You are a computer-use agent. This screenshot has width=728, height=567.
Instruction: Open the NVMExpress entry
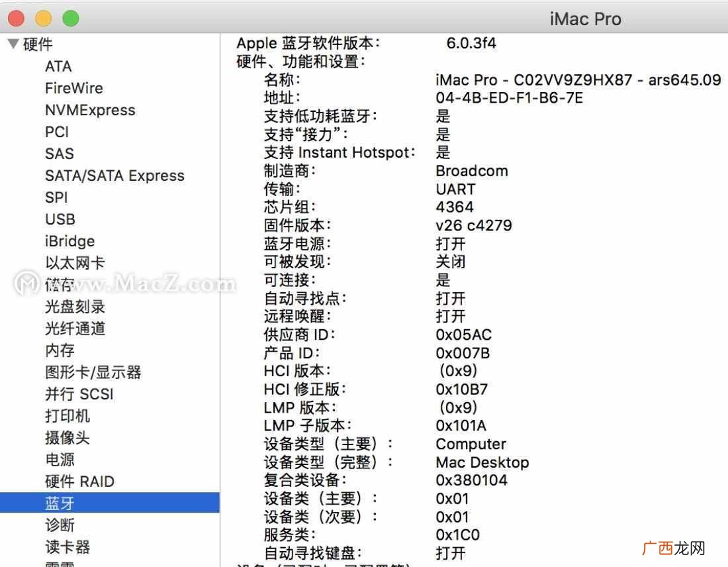tap(90, 110)
